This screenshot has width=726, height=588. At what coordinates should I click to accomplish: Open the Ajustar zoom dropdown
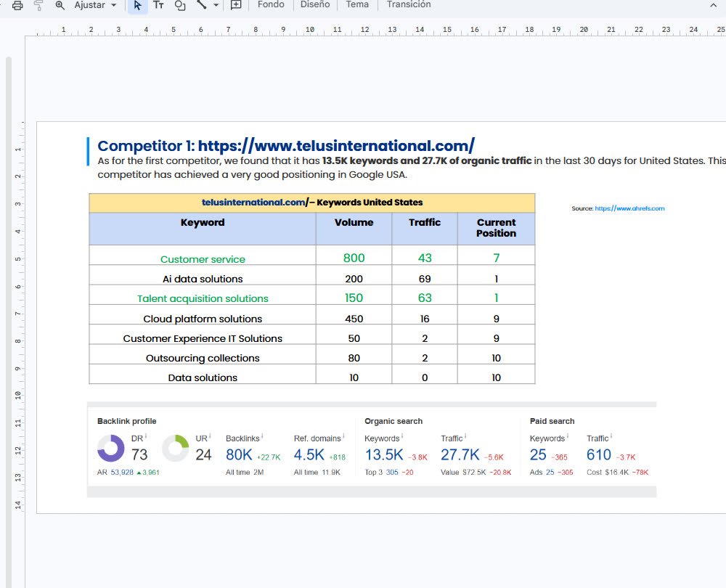95,5
